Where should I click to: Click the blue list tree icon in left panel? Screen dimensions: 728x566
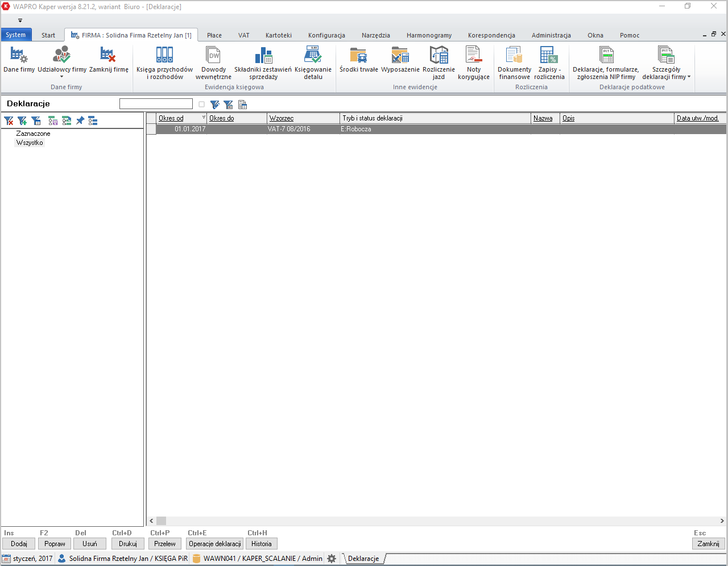[93, 120]
